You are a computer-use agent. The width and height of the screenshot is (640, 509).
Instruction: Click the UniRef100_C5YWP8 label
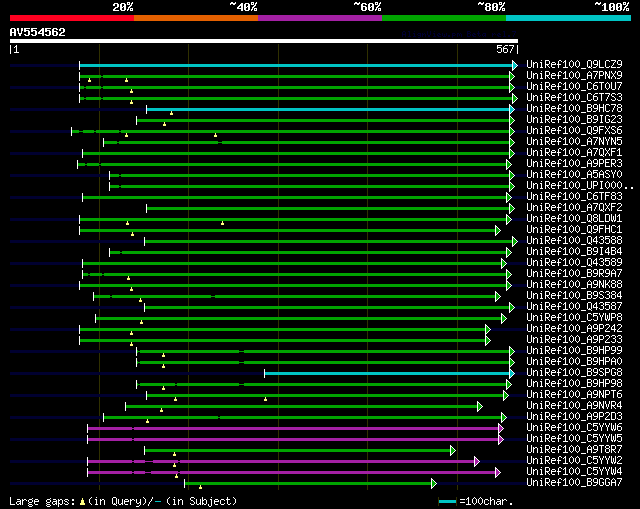[x=574, y=318]
